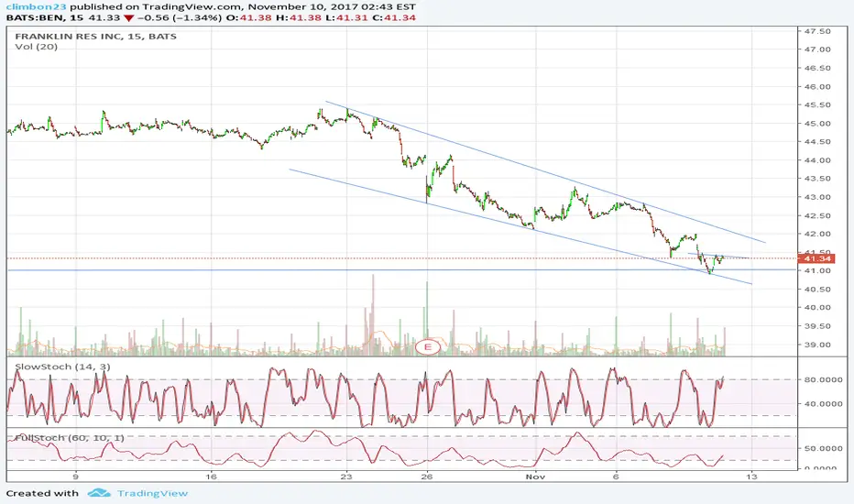Click the red down-triangle price change indicator

pyautogui.click(x=128, y=18)
